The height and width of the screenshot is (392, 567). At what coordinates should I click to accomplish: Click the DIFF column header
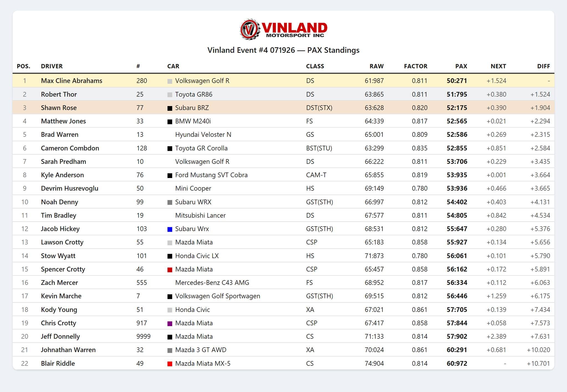(x=543, y=66)
